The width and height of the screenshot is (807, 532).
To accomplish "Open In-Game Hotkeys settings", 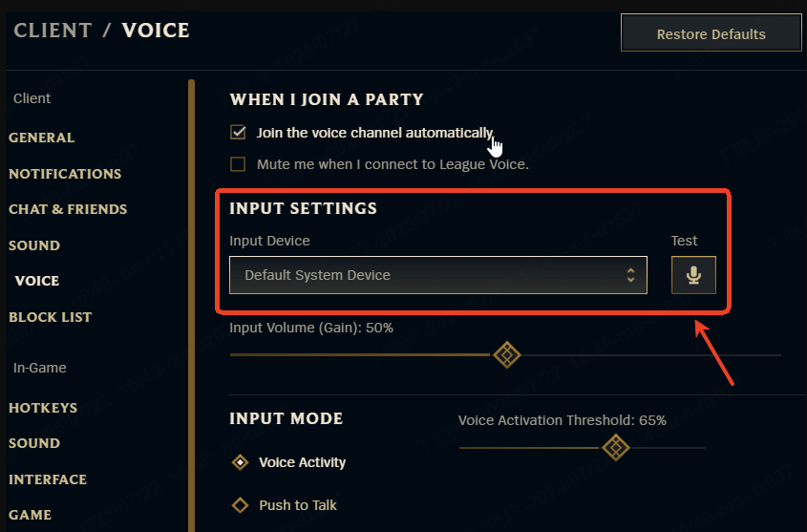I will pyautogui.click(x=43, y=408).
